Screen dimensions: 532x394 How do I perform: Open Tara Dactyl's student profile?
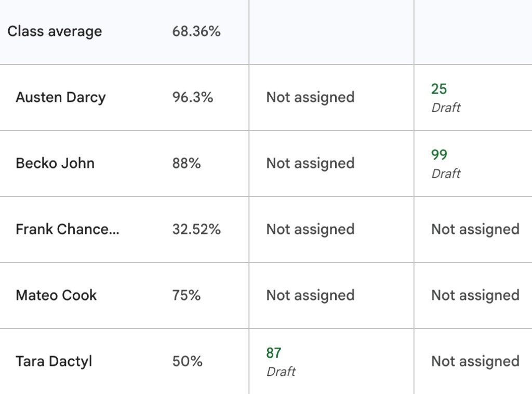pos(54,361)
